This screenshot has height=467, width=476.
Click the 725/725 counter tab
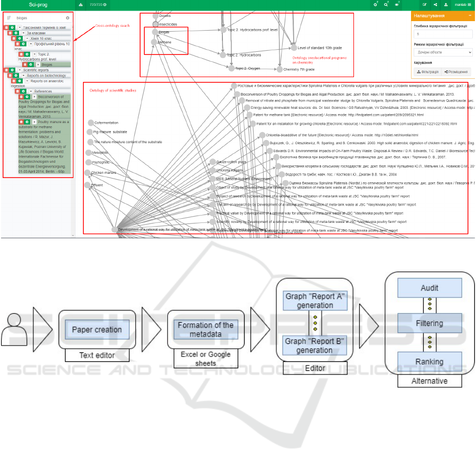[98, 4]
